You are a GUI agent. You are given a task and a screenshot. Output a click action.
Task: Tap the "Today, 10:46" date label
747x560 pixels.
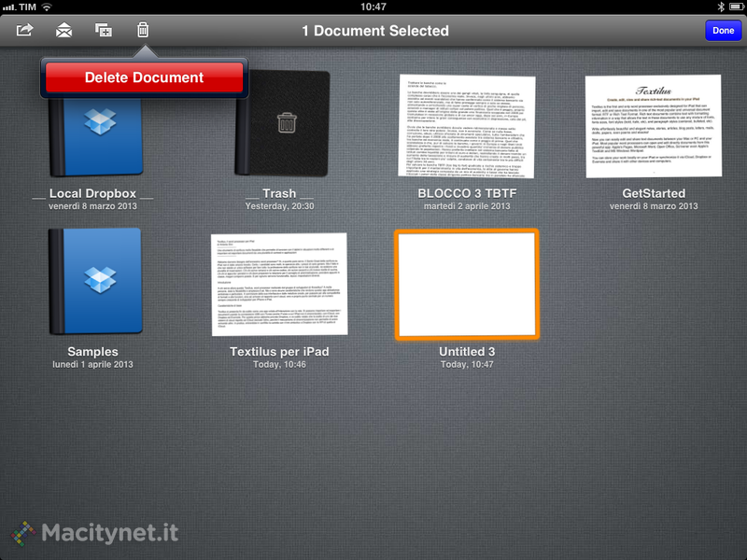[x=279, y=364]
